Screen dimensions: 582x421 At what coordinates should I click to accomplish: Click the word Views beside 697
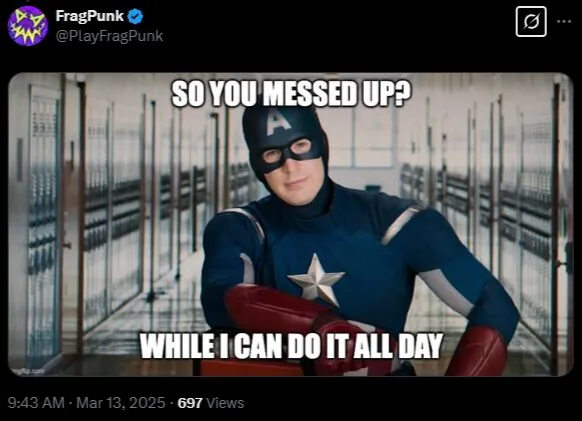(225, 403)
